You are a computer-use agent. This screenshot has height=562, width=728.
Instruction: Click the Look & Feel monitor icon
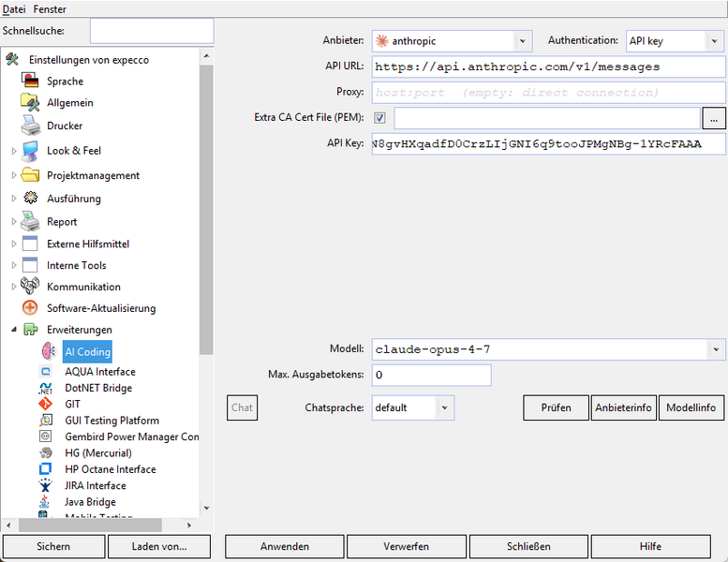click(30, 151)
